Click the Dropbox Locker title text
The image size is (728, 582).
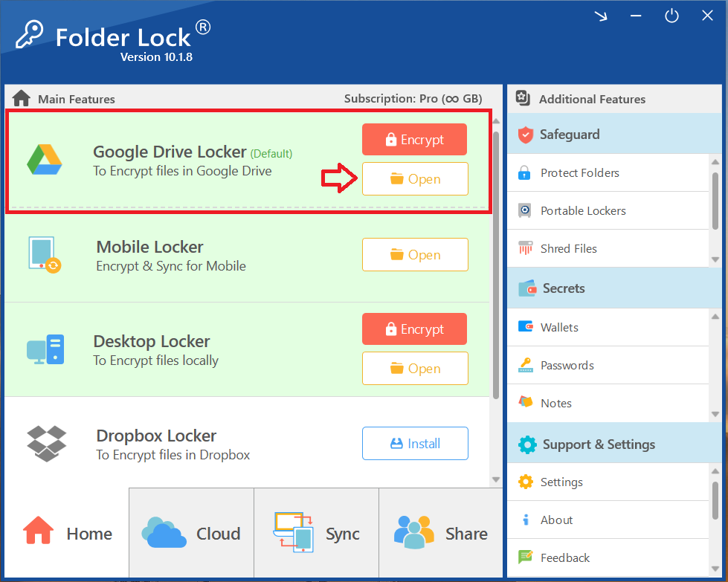pos(156,436)
